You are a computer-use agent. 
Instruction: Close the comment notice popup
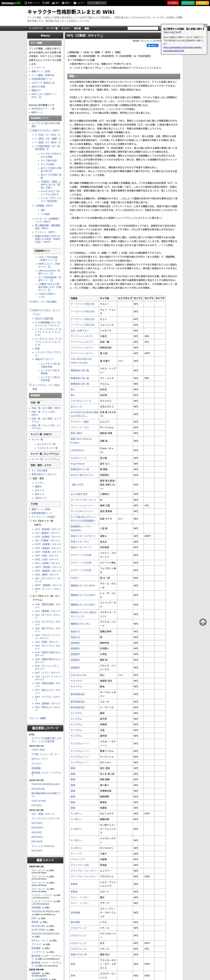pyautogui.click(x=205, y=25)
